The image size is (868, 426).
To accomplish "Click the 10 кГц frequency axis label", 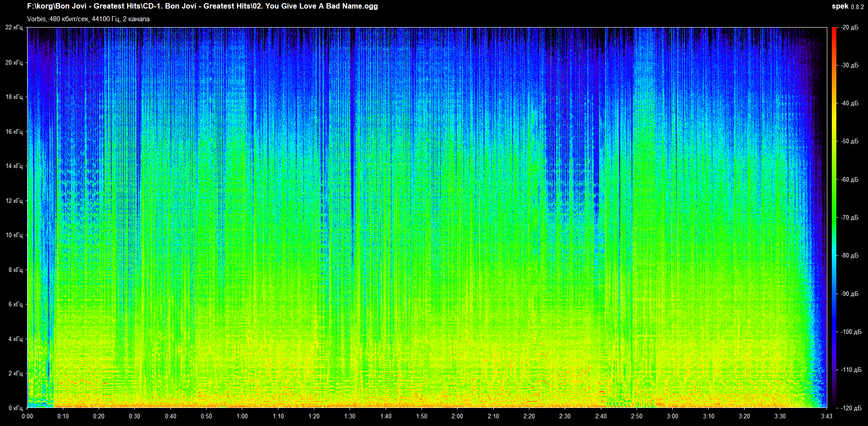I will click(14, 235).
